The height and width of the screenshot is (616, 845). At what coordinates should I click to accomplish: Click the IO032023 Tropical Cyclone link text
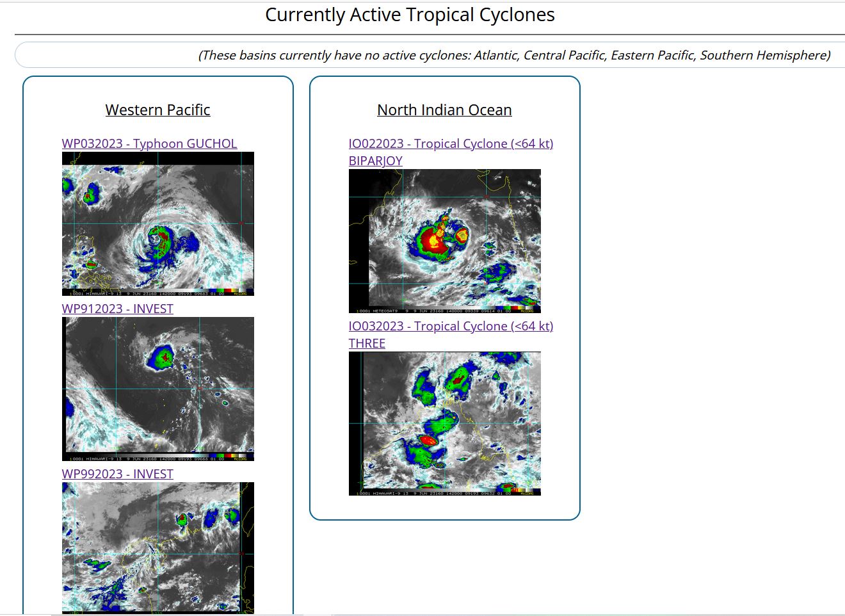(x=451, y=326)
